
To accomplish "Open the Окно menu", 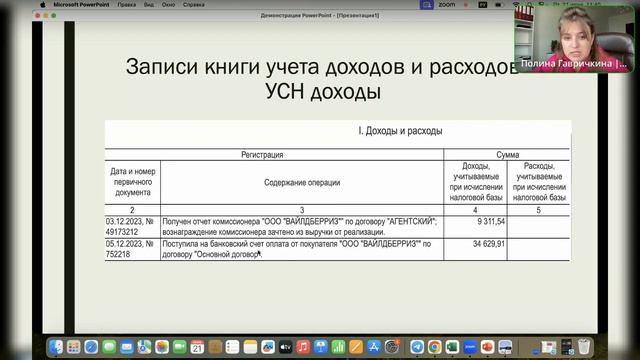I will 168,5.
